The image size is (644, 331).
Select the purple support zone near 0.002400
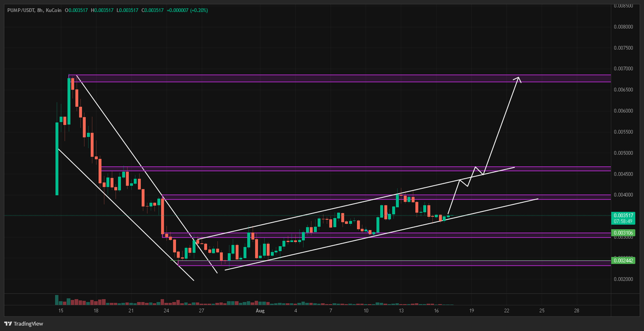(394, 263)
